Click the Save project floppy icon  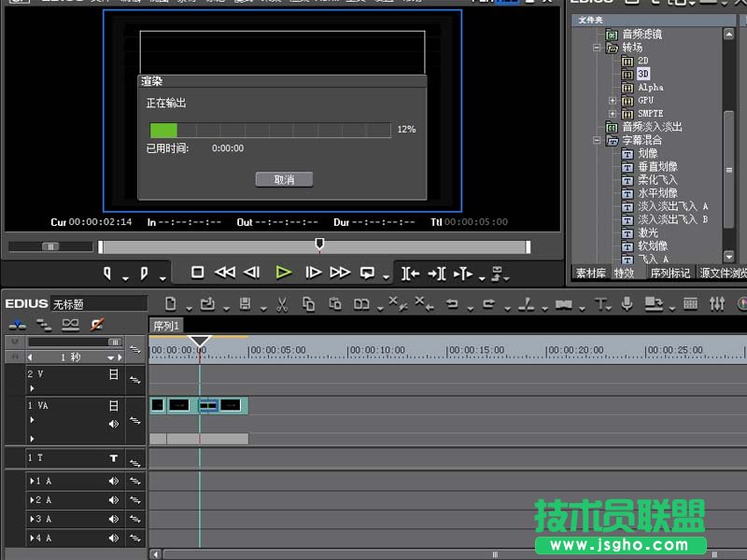click(x=245, y=303)
